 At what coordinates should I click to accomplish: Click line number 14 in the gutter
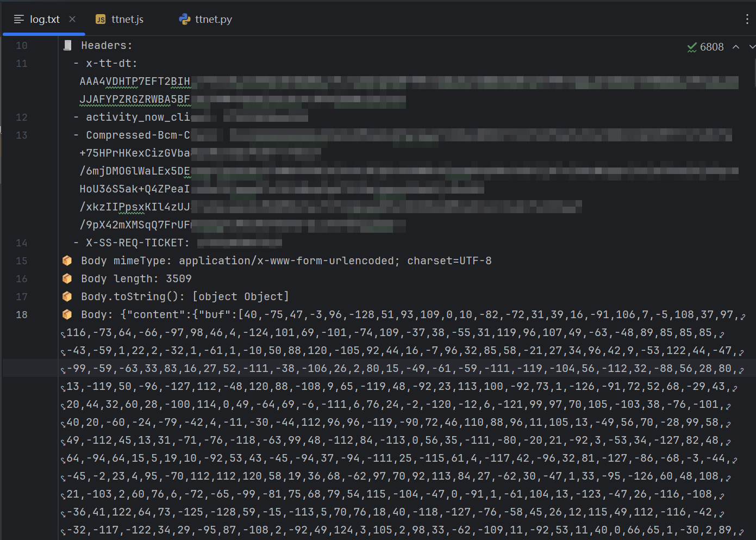pos(22,243)
